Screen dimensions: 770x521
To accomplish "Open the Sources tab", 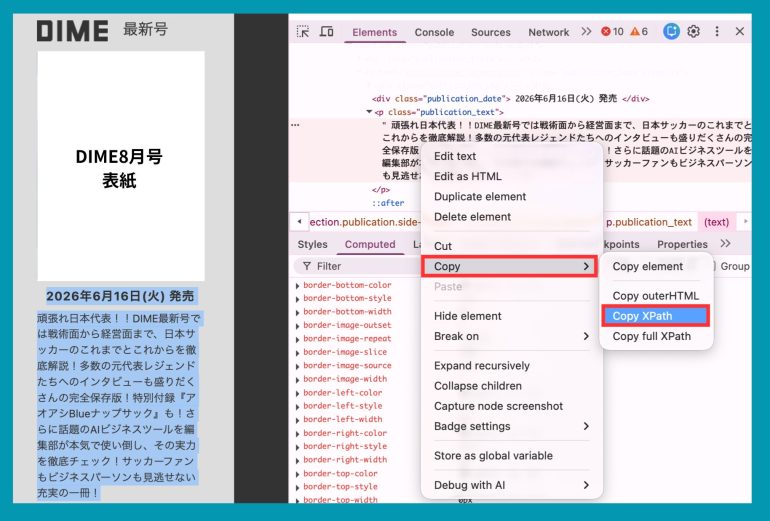I will click(x=491, y=32).
